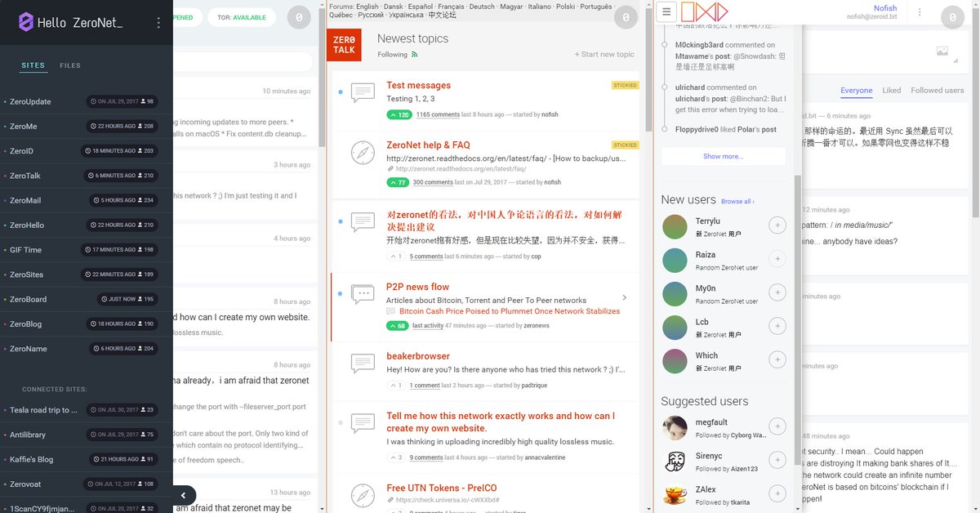Screen dimensions: 980x513
Task: Open the Bitcoin Cash Price Poised to Plummet link
Action: pos(510,311)
